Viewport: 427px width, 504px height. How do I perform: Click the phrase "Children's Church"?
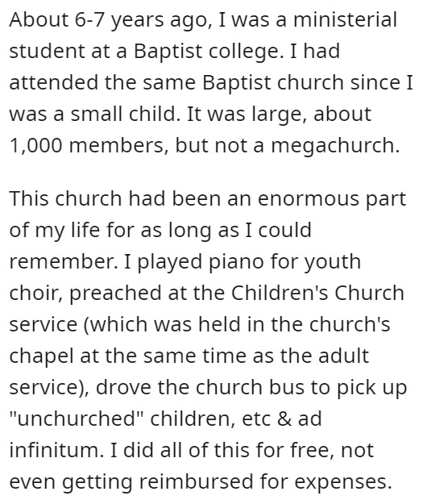click(317, 293)
